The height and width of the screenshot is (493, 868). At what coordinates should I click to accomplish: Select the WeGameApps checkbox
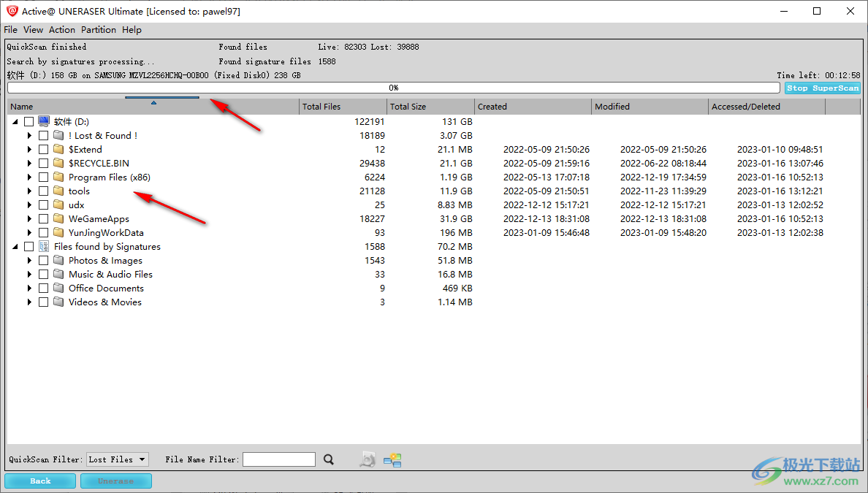[x=43, y=218]
